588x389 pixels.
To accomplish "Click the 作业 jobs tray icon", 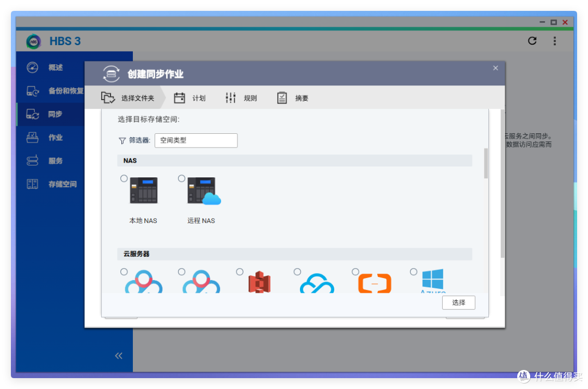I will [32, 138].
